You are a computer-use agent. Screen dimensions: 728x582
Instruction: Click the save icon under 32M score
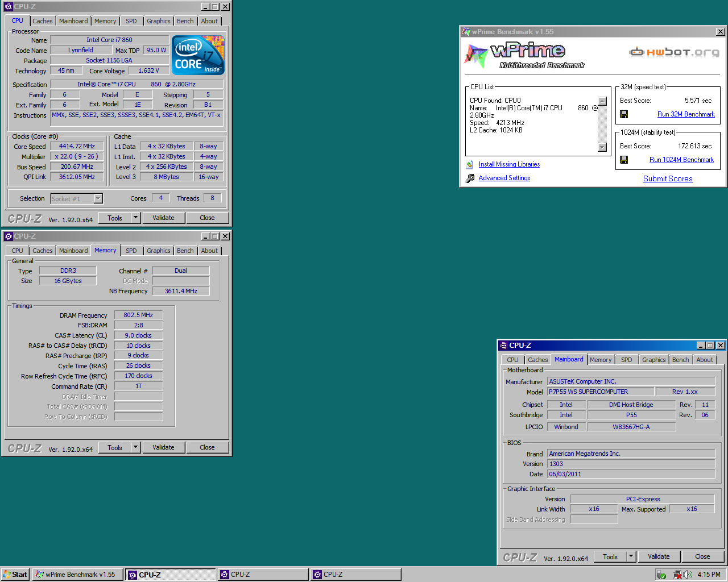624,114
